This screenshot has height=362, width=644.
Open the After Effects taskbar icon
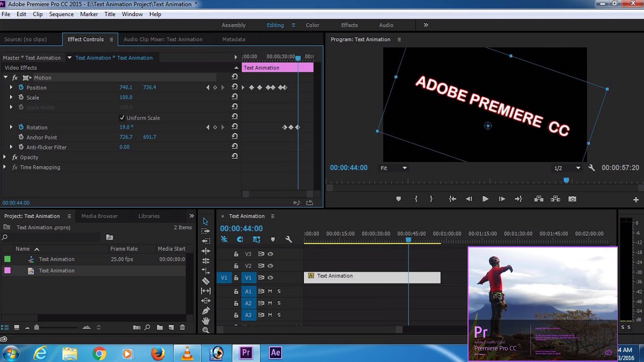[x=275, y=352]
